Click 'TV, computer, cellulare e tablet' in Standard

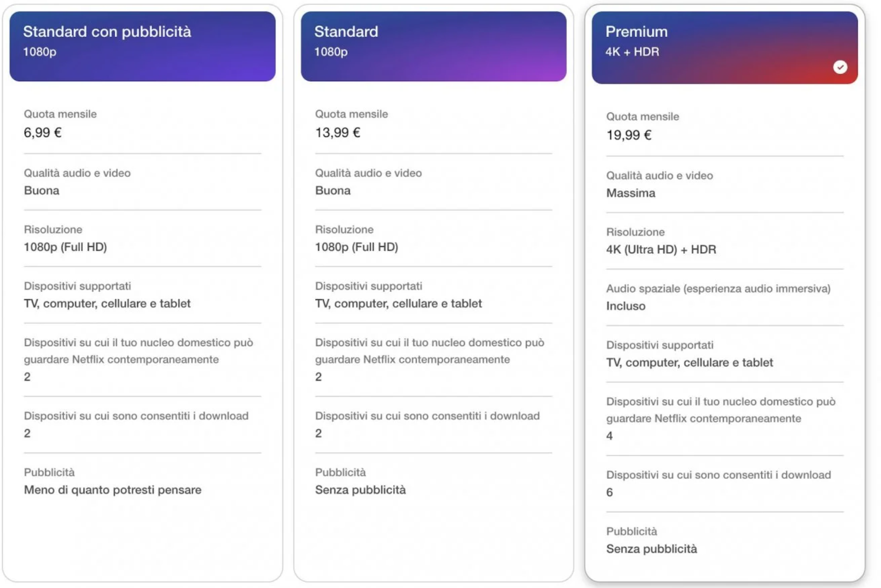398,303
